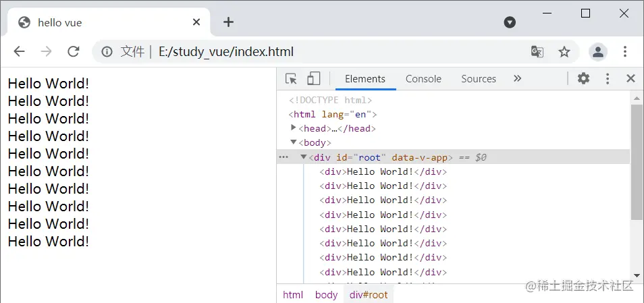Screen dimensions: 644x303
Task: Click the translate page icon
Action: coord(537,52)
